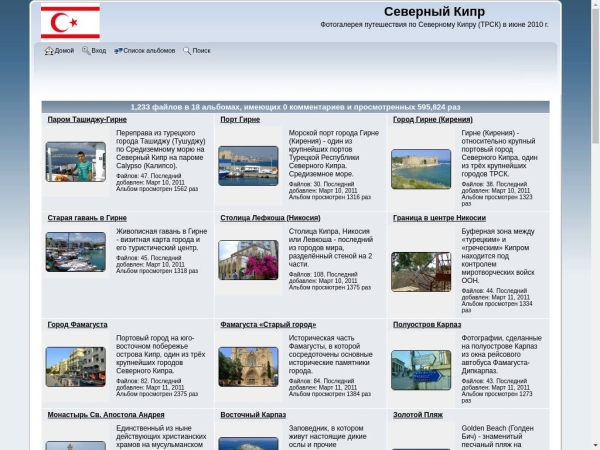Open album Город Гирне (Кирения)
Screen dimensions: 600x450
(x=433, y=119)
